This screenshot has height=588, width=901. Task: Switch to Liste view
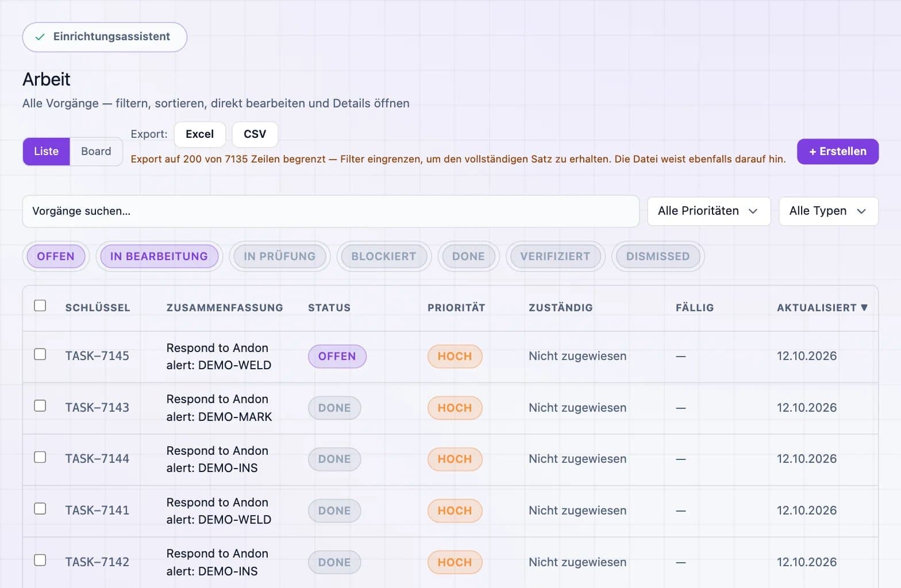(x=47, y=151)
